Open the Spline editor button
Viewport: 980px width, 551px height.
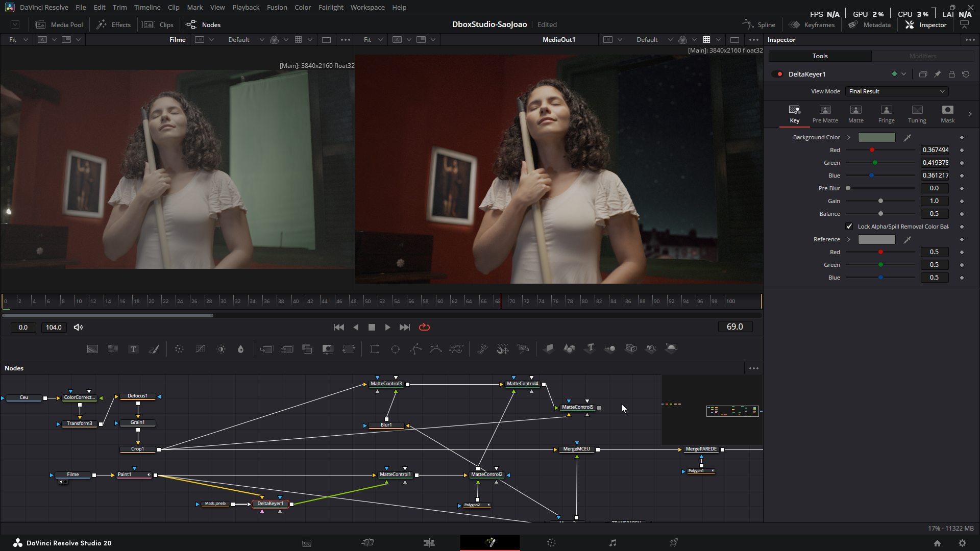[x=759, y=25]
